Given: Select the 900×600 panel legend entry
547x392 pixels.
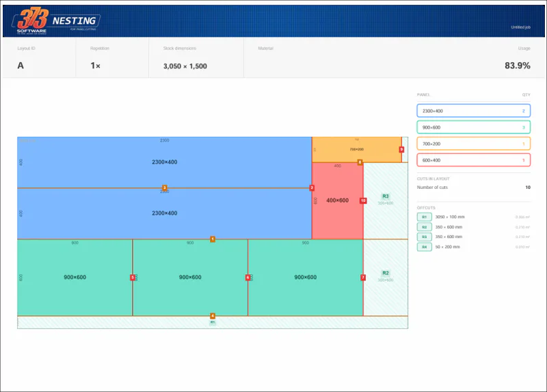Looking at the screenshot, I should pos(473,127).
